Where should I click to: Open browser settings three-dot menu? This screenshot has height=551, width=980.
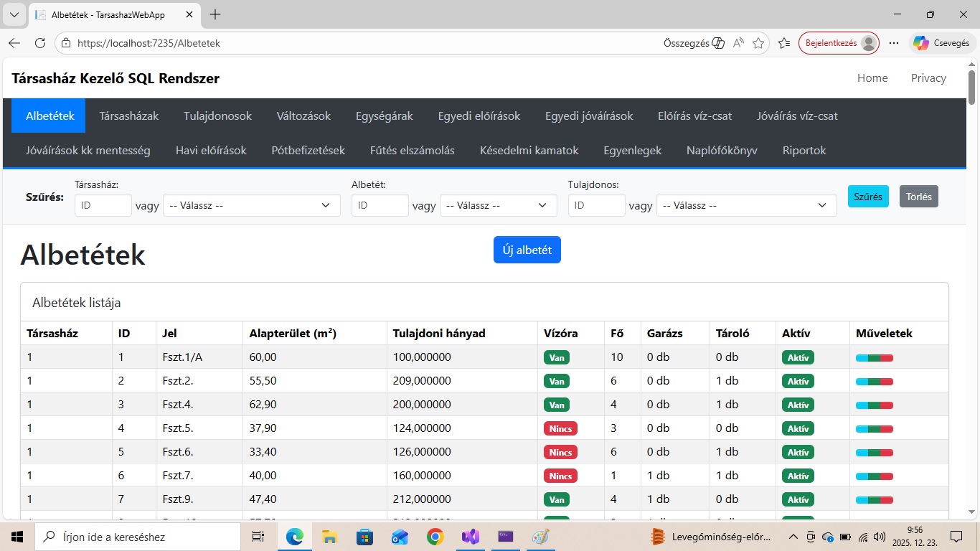click(x=894, y=43)
